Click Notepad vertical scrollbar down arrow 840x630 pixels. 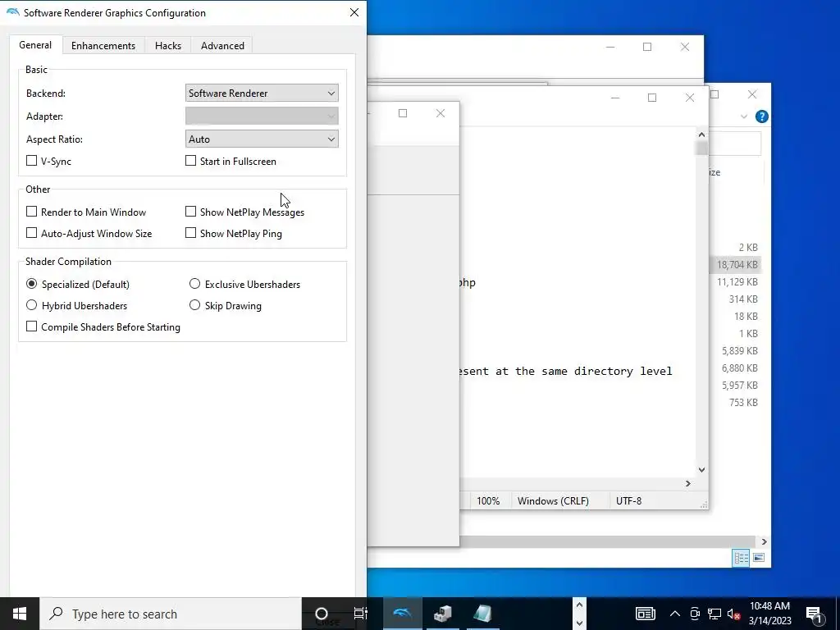tap(702, 470)
